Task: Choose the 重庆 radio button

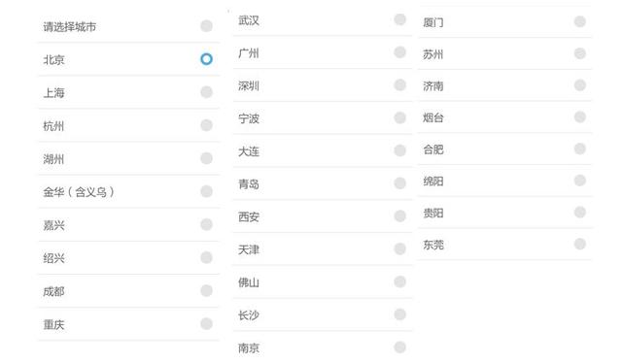Action: [x=206, y=323]
